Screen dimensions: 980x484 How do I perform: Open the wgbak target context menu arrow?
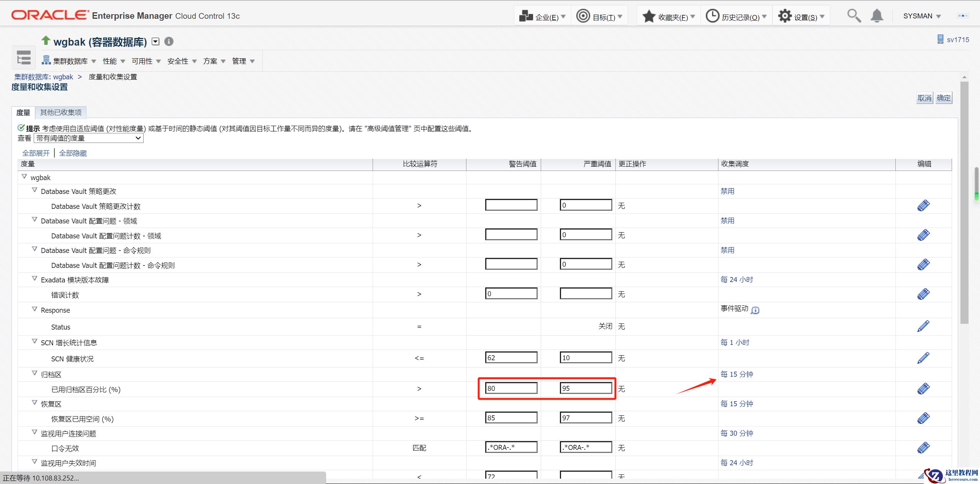155,41
